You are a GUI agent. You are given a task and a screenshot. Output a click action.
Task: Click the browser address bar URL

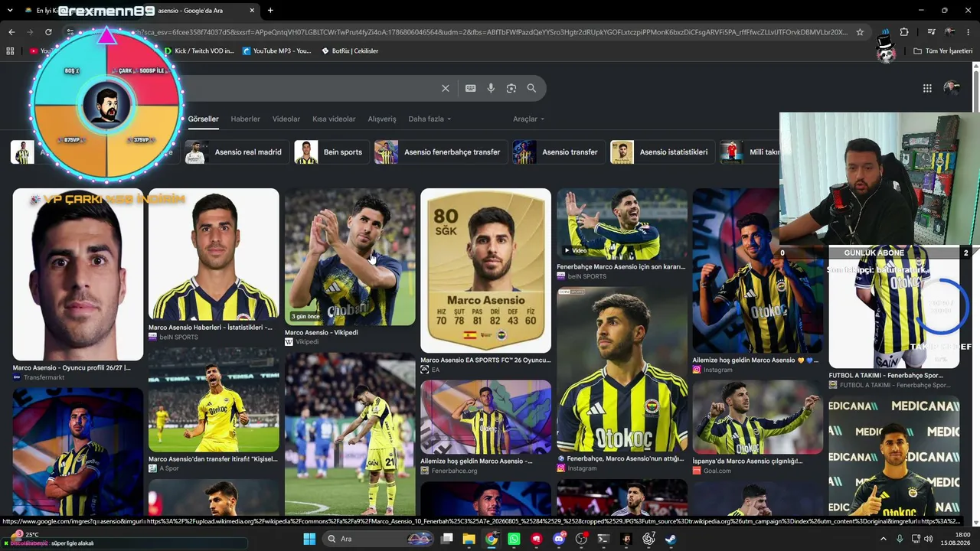click(x=490, y=32)
